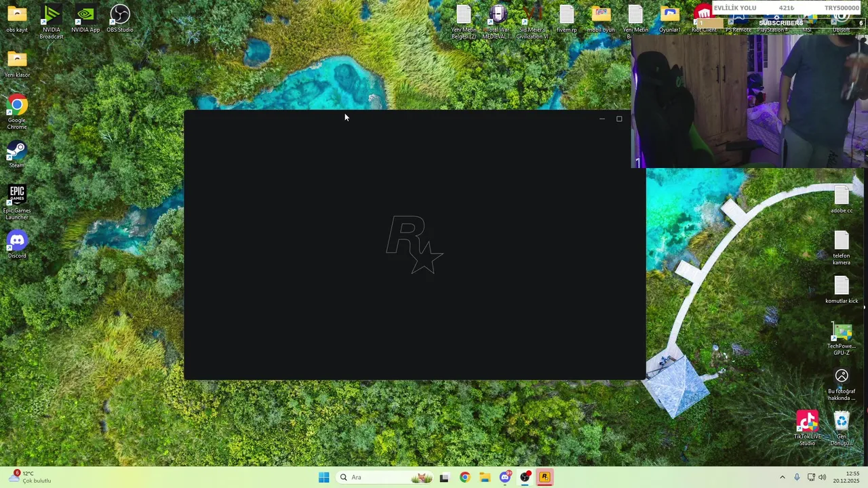The width and height of the screenshot is (868, 488).
Task: Select Yeni Metin Belgesi (2) file
Action: pyautogui.click(x=464, y=22)
